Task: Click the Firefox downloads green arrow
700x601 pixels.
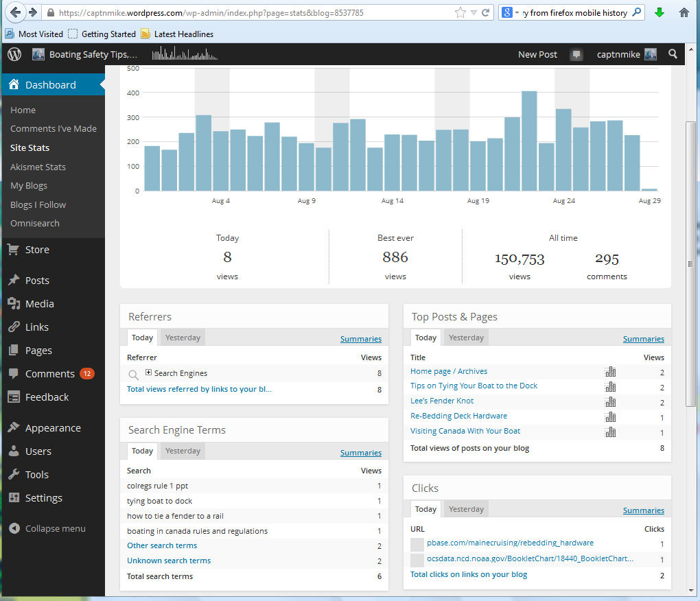Action: click(x=660, y=12)
